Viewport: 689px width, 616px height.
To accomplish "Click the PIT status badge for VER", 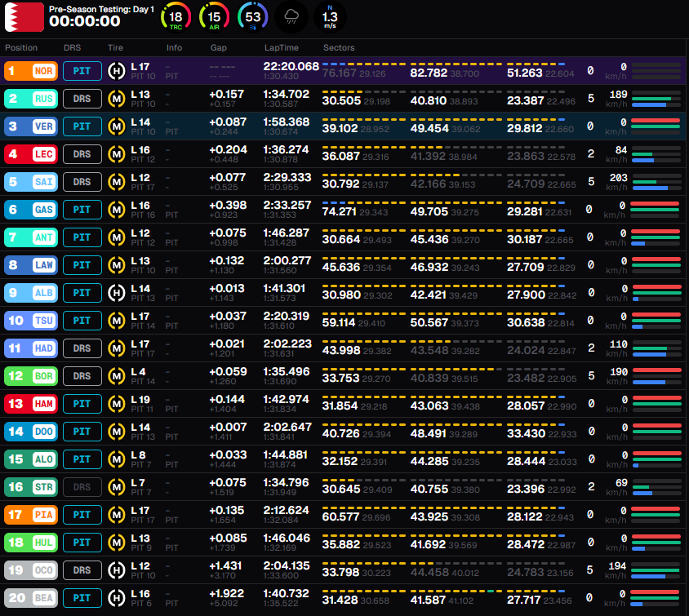I will [82, 126].
